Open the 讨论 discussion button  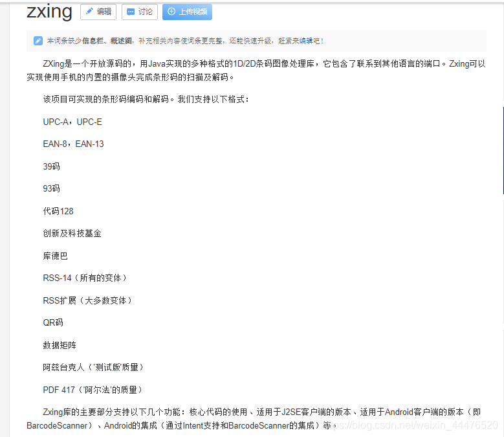click(140, 12)
